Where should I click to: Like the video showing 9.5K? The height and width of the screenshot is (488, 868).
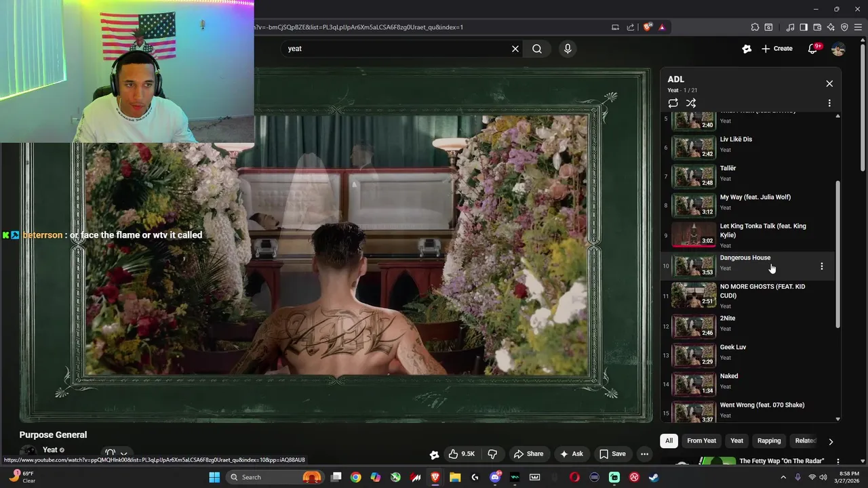(462, 454)
